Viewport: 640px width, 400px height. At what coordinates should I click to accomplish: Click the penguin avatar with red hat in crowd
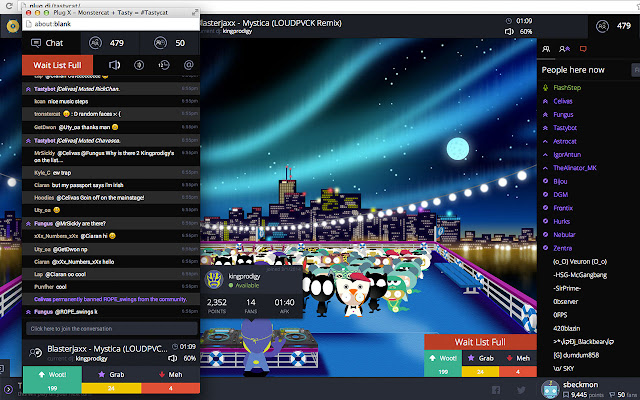(351, 293)
